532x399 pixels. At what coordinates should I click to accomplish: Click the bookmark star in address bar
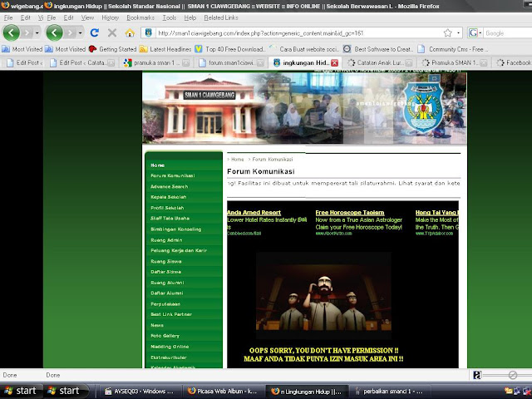pos(447,33)
